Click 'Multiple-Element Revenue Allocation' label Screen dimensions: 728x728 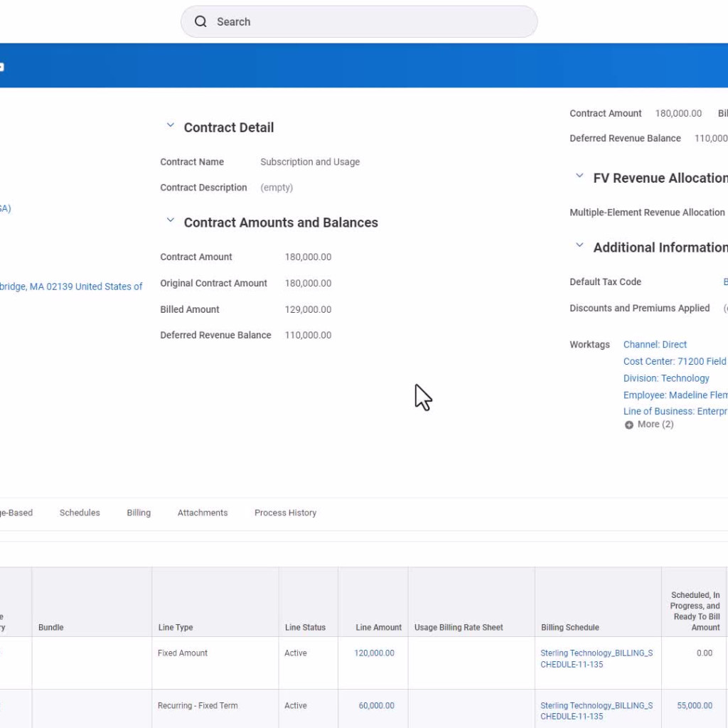tap(647, 212)
